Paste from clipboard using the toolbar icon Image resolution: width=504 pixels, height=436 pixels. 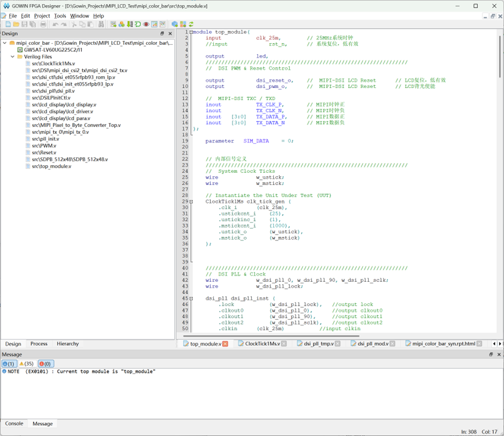[x=91, y=24]
